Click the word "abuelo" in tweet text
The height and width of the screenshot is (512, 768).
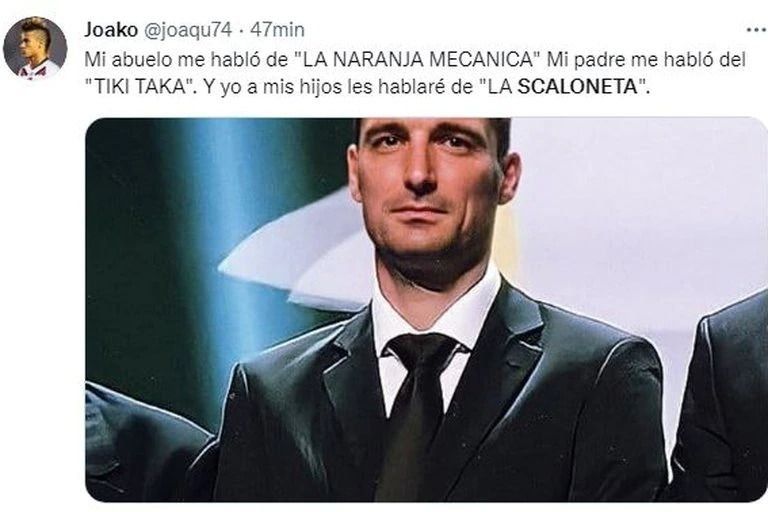click(x=138, y=59)
